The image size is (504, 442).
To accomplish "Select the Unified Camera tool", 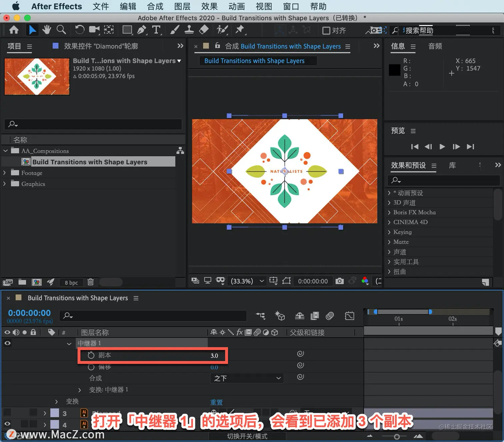I will pos(94,30).
